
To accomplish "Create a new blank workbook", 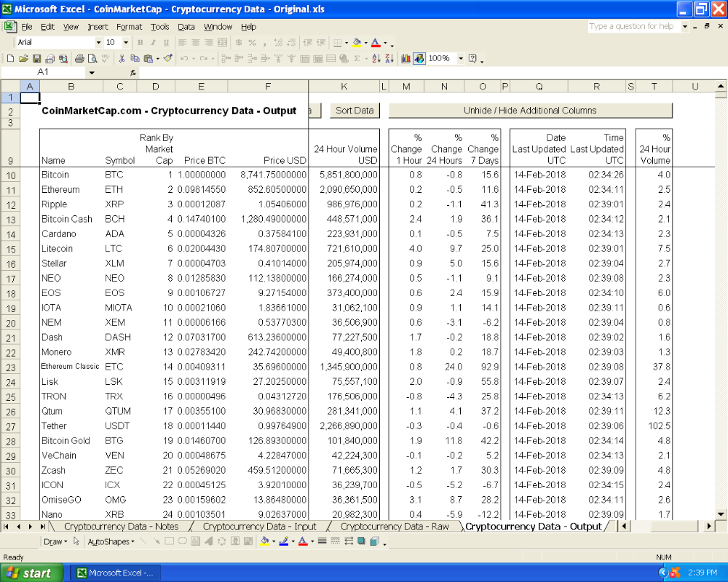I will pos(10,58).
